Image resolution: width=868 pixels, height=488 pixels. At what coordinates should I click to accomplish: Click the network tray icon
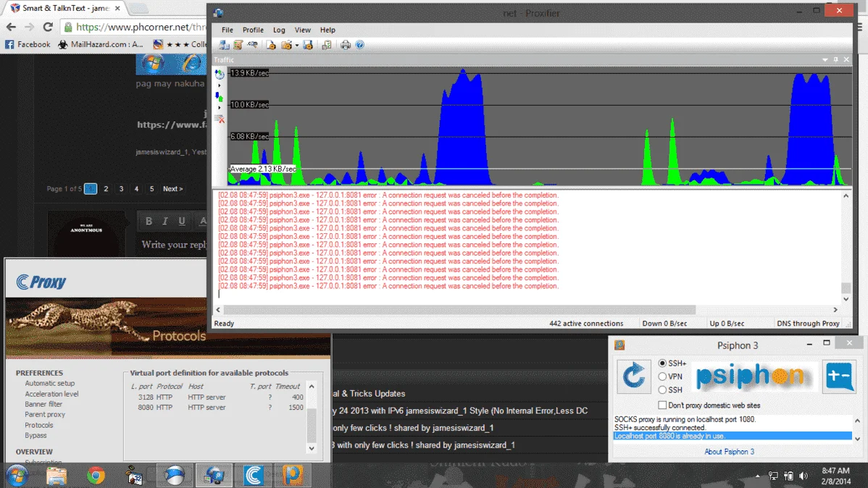coord(773,476)
